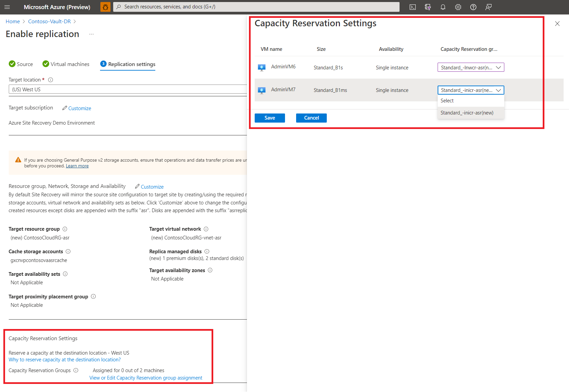Click the AdminVM7 virtual machine icon
Image resolution: width=569 pixels, height=392 pixels.
coord(262,90)
